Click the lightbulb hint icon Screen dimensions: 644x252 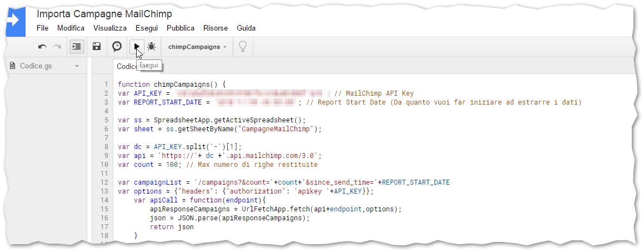243,47
